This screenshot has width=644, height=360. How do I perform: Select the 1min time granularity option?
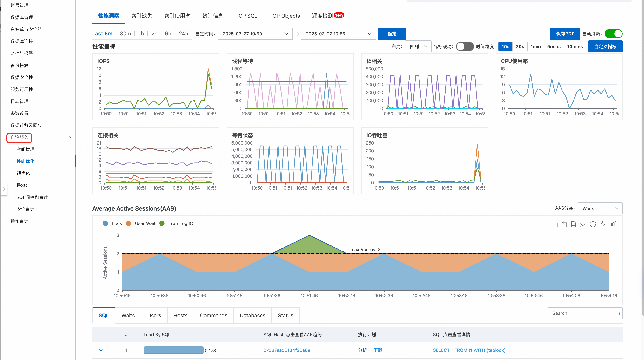(535, 46)
